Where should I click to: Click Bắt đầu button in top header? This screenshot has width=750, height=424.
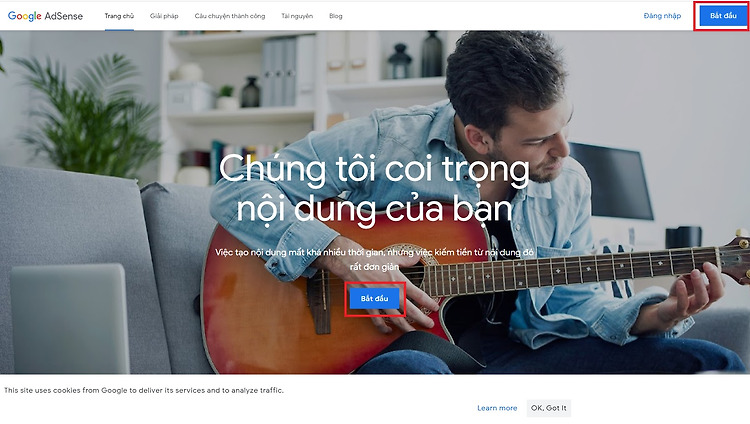click(723, 16)
